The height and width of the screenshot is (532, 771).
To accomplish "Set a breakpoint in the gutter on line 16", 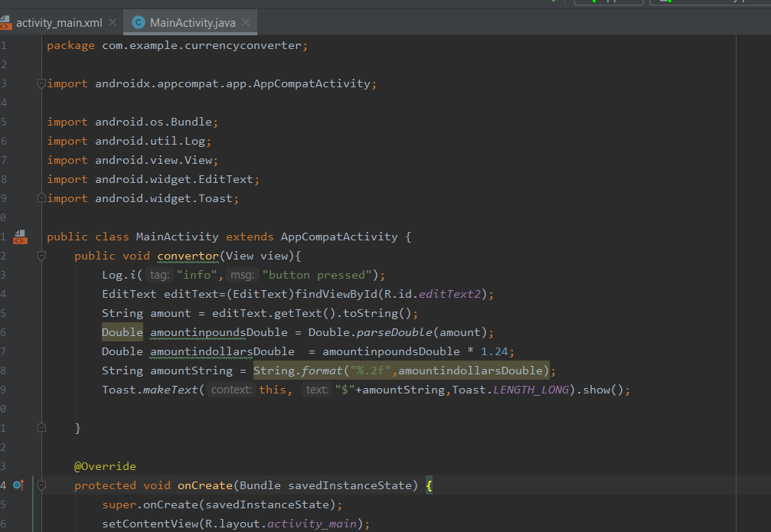I will [x=25, y=331].
